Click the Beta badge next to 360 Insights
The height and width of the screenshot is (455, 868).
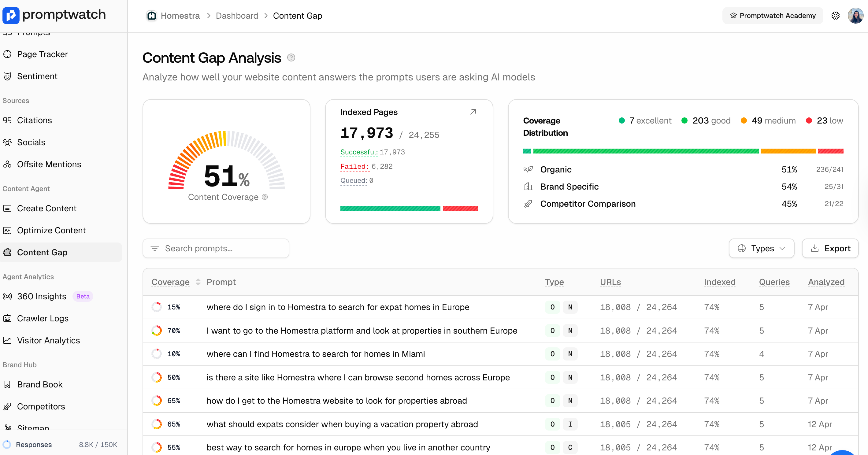pyautogui.click(x=83, y=296)
